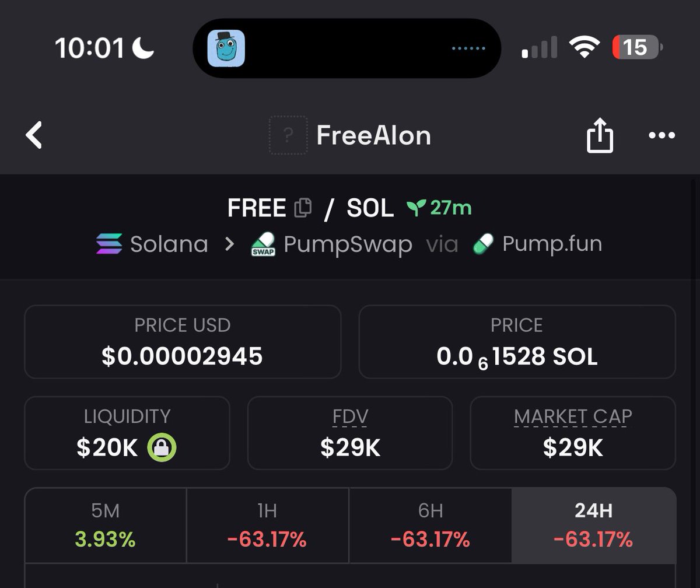Screen dimensions: 700x588
Task: Tap the PumpSwap logo icon
Action: [x=262, y=244]
